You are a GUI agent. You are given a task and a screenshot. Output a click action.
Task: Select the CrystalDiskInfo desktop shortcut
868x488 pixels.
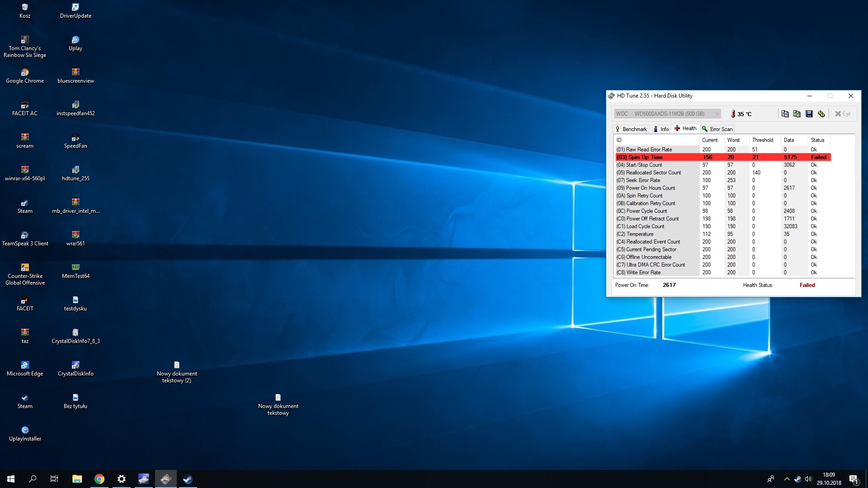pos(75,369)
